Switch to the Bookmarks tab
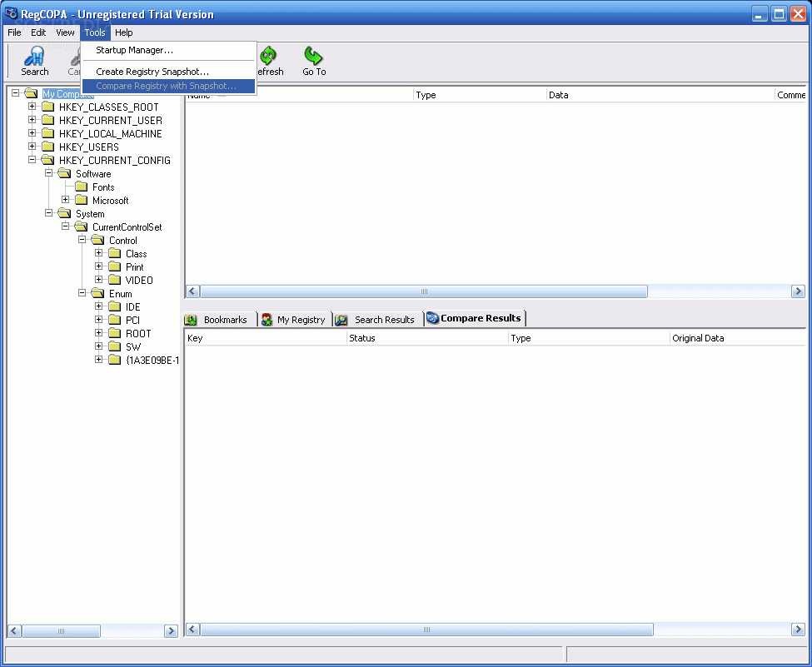Image resolution: width=812 pixels, height=667 pixels. (x=220, y=320)
